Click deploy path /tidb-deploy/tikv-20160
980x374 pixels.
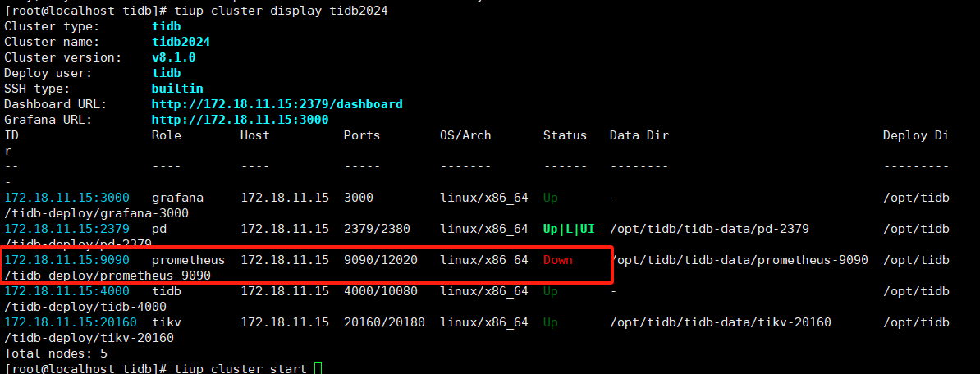point(89,338)
